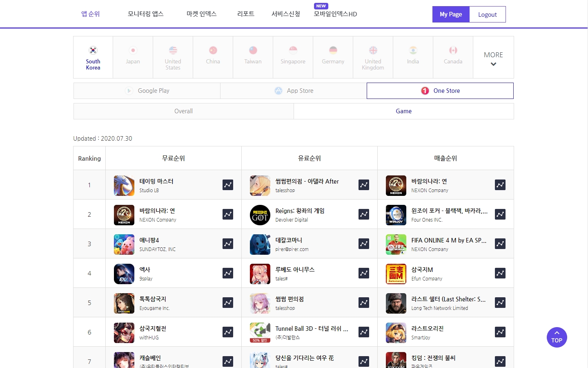Click the 매출순위 column header

click(x=445, y=158)
